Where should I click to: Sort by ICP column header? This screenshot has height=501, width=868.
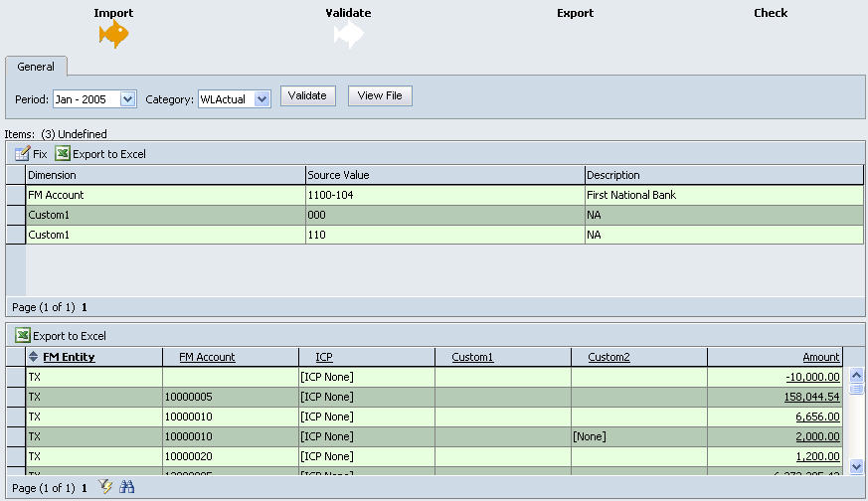point(324,357)
